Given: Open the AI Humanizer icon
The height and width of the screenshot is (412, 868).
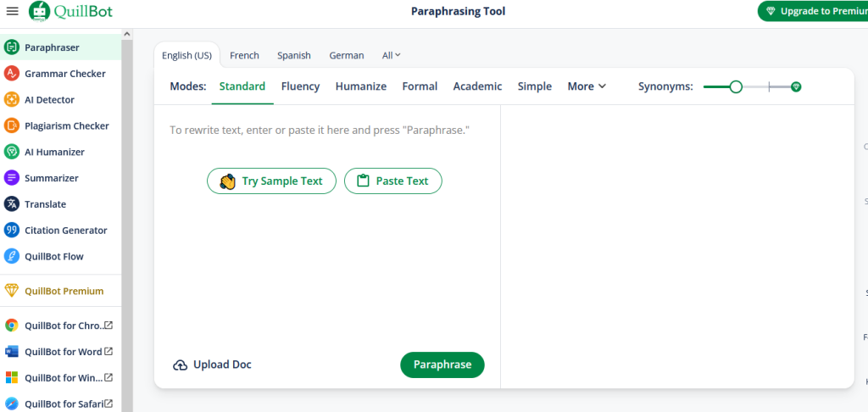Looking at the screenshot, I should tap(12, 152).
